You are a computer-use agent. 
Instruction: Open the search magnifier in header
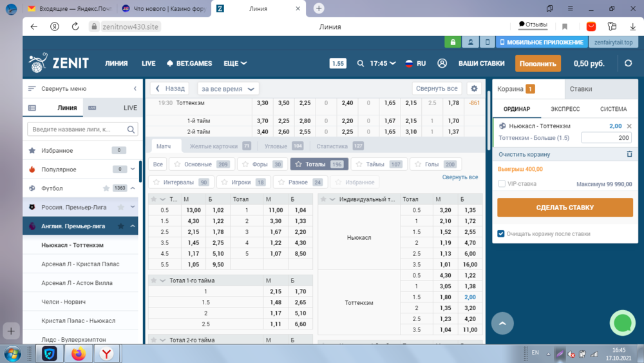point(360,63)
